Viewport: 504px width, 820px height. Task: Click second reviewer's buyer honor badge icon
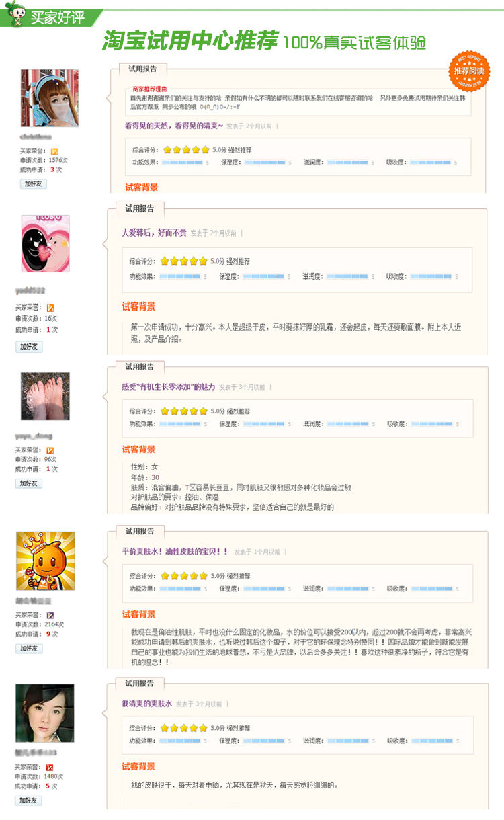[50, 308]
